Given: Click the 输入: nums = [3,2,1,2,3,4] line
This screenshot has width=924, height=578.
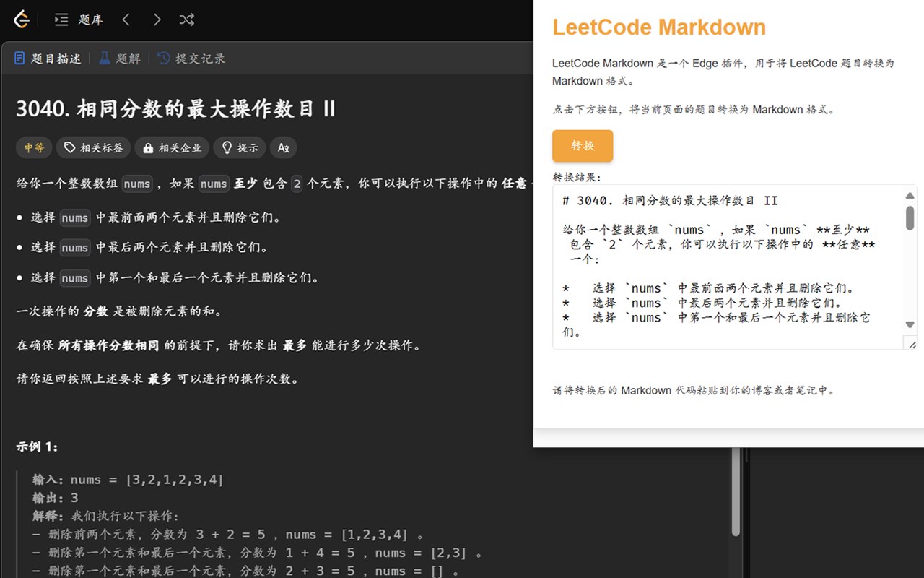Looking at the screenshot, I should coord(128,480).
